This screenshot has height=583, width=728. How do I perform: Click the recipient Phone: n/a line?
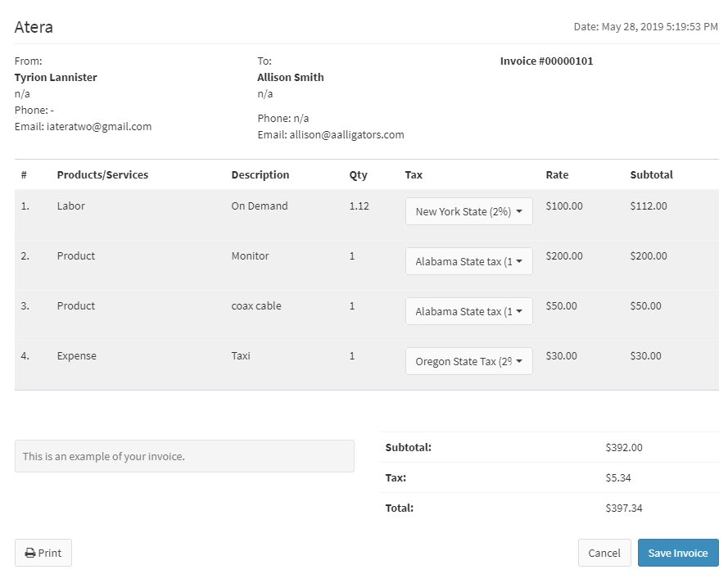coord(283,119)
